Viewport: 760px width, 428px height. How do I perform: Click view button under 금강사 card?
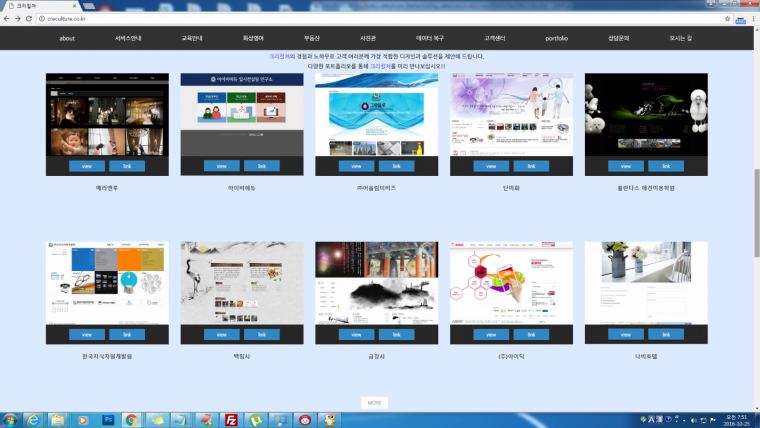click(356, 334)
